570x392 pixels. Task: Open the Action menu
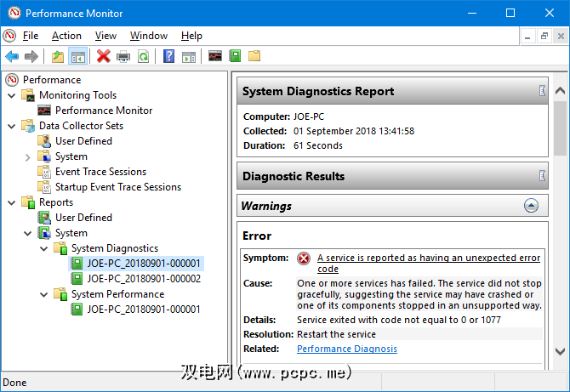pyautogui.click(x=66, y=36)
